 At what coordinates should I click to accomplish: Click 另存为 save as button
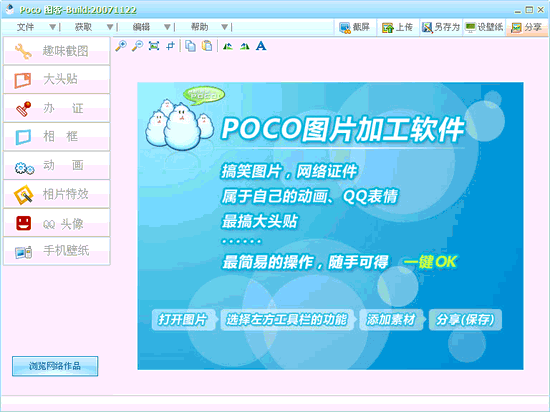pos(441,27)
